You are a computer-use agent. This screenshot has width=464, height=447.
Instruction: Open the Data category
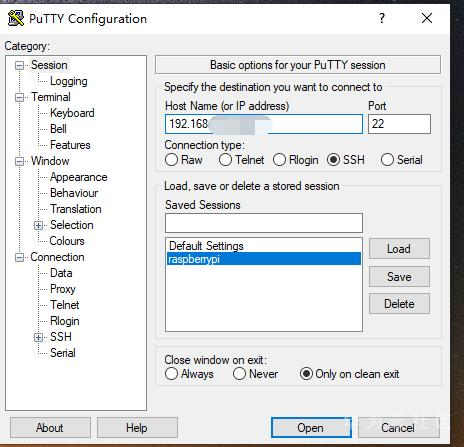(x=61, y=273)
